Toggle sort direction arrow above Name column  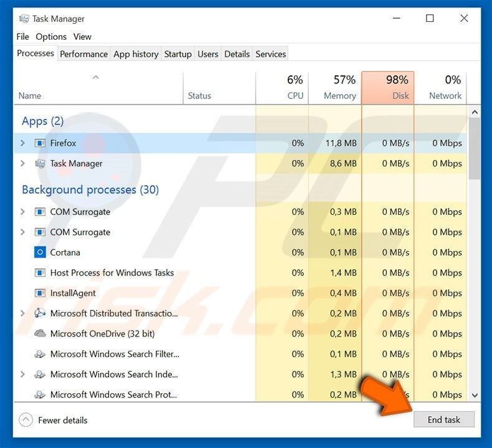pos(96,77)
